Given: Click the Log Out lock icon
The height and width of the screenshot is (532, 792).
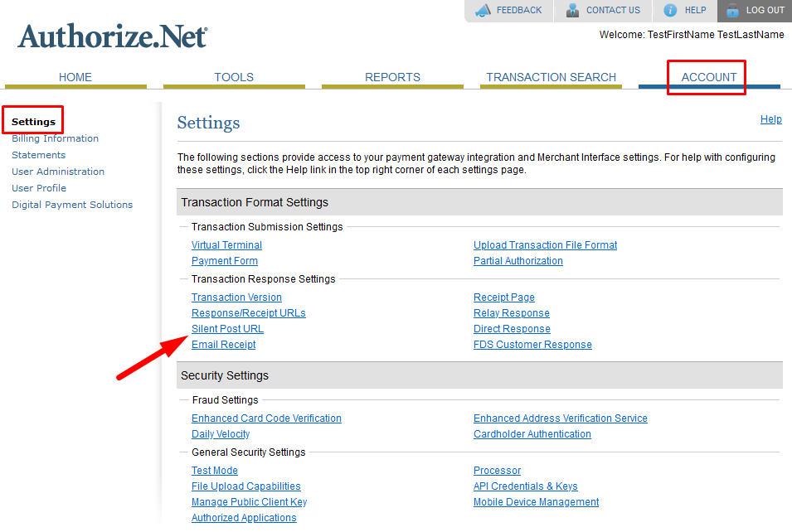Looking at the screenshot, I should 731,11.
